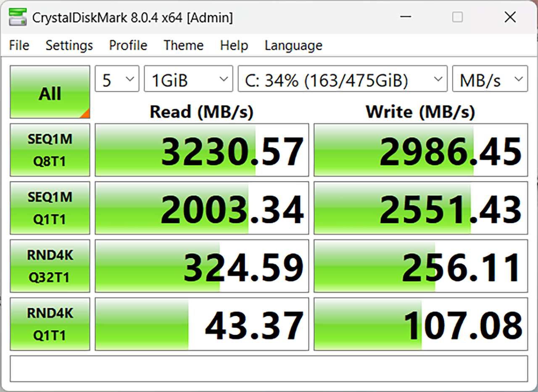The width and height of the screenshot is (538, 392).
Task: Click the RND4K Q1T1 read result 43.37
Action: tap(202, 324)
